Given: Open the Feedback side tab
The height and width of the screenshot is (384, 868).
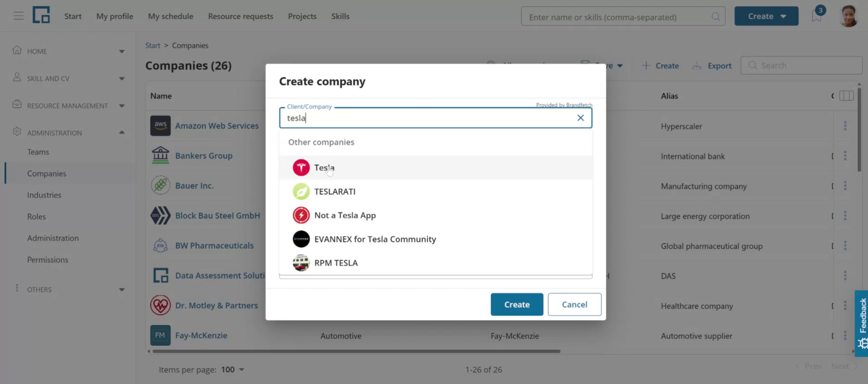Looking at the screenshot, I should click(x=861, y=323).
